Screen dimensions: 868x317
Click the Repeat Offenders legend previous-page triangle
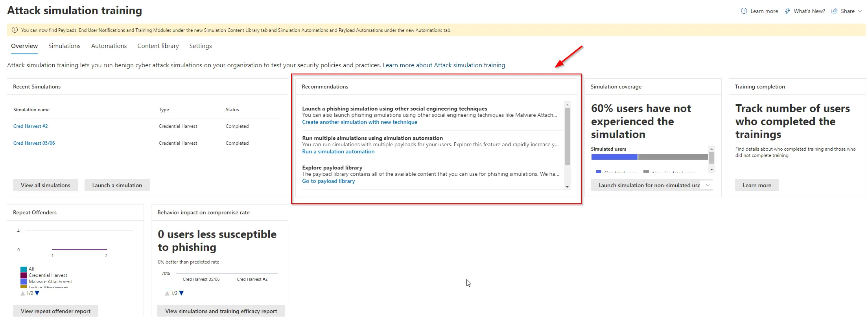(x=23, y=293)
